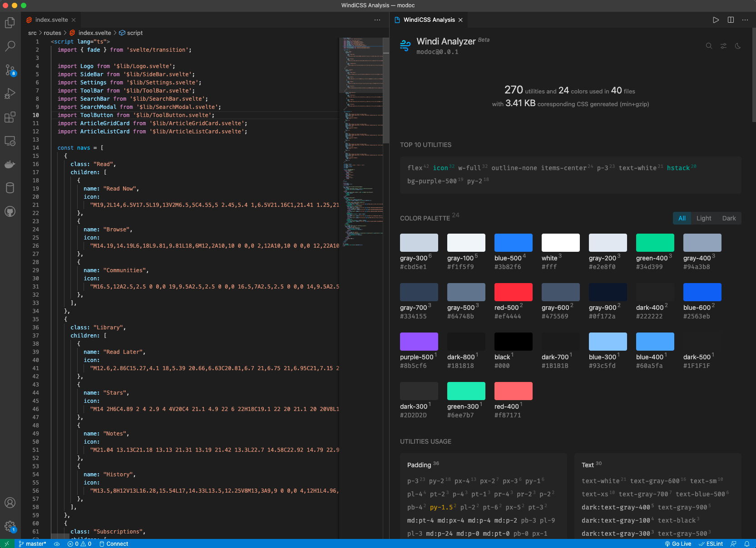The height and width of the screenshot is (548, 756).
Task: Select the green-300 color swatch
Action: (x=466, y=391)
